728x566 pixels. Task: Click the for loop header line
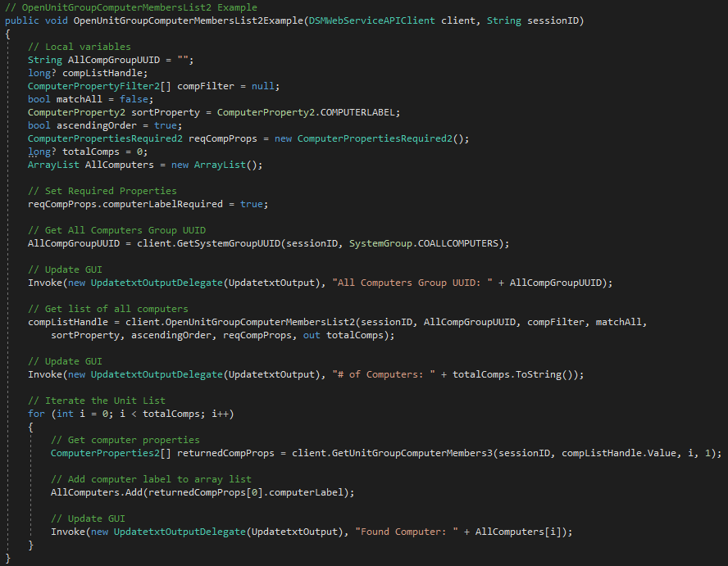click(x=131, y=414)
